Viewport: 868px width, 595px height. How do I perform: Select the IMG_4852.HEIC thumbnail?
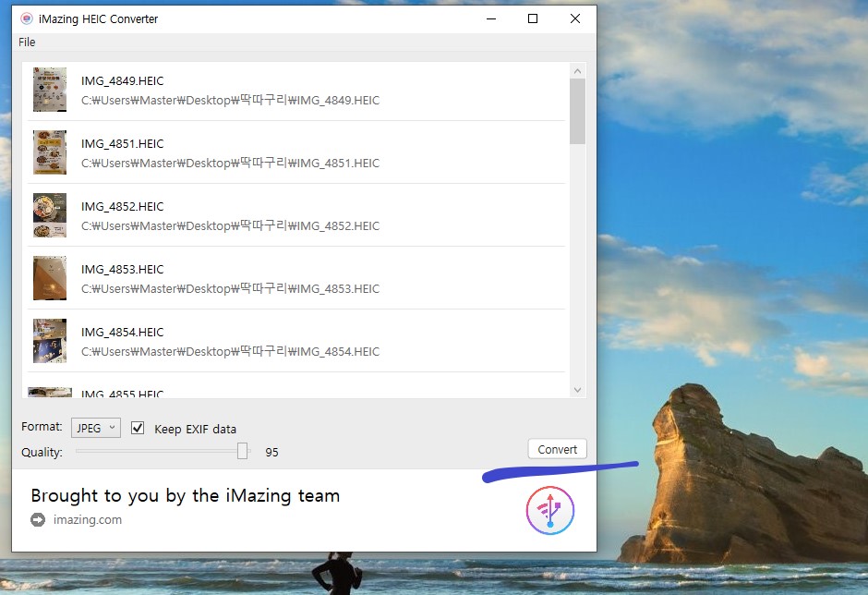pos(50,215)
